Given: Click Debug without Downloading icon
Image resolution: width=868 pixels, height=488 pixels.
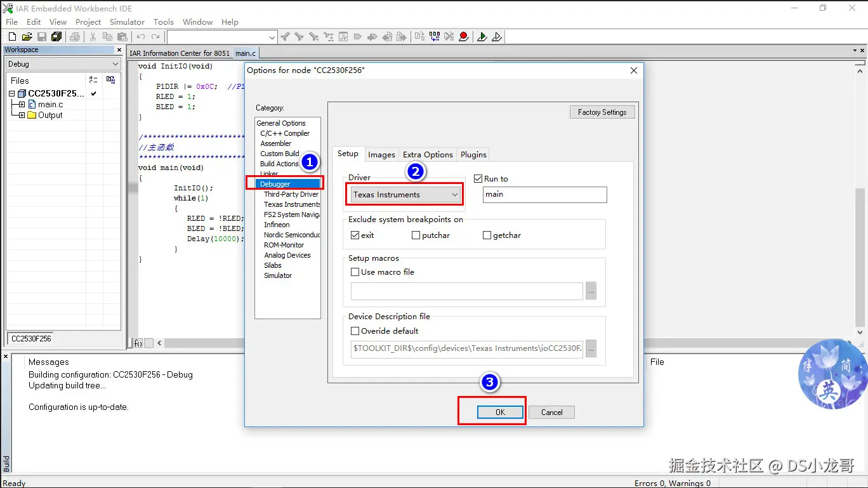Looking at the screenshot, I should [497, 37].
